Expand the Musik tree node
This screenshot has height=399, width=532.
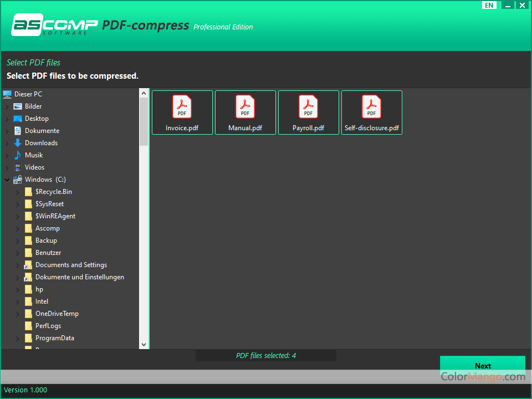(7, 156)
